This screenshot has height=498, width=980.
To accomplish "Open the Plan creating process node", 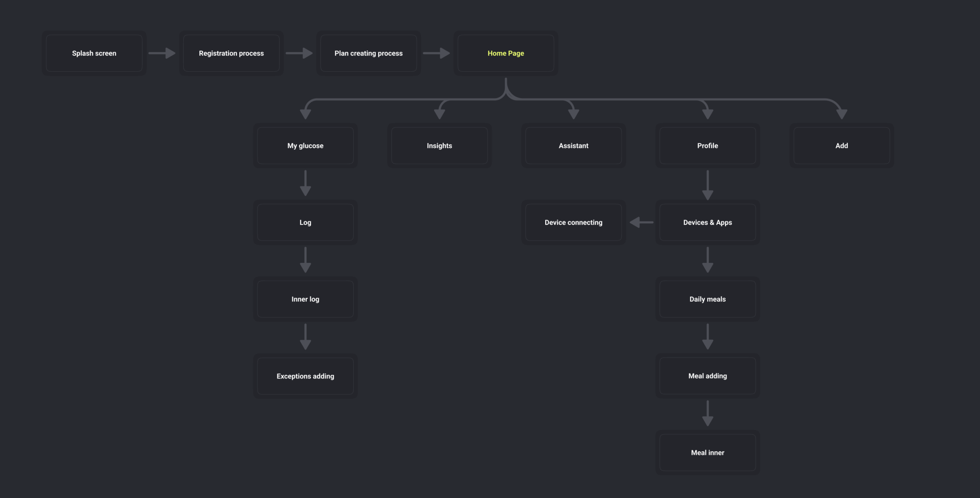I will 368,53.
